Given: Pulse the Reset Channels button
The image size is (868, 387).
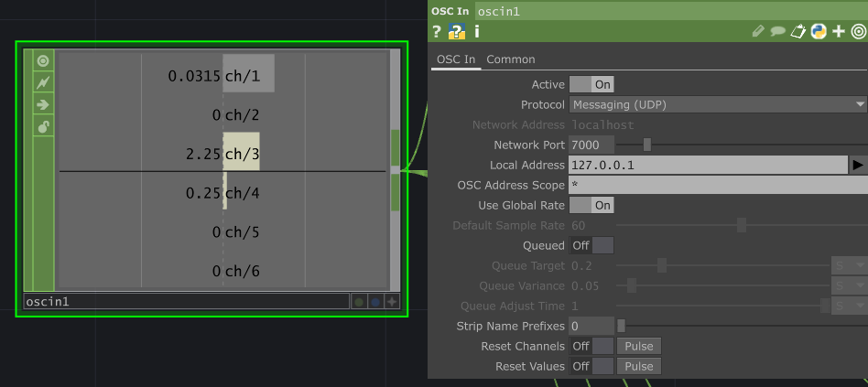Looking at the screenshot, I should tap(639, 346).
